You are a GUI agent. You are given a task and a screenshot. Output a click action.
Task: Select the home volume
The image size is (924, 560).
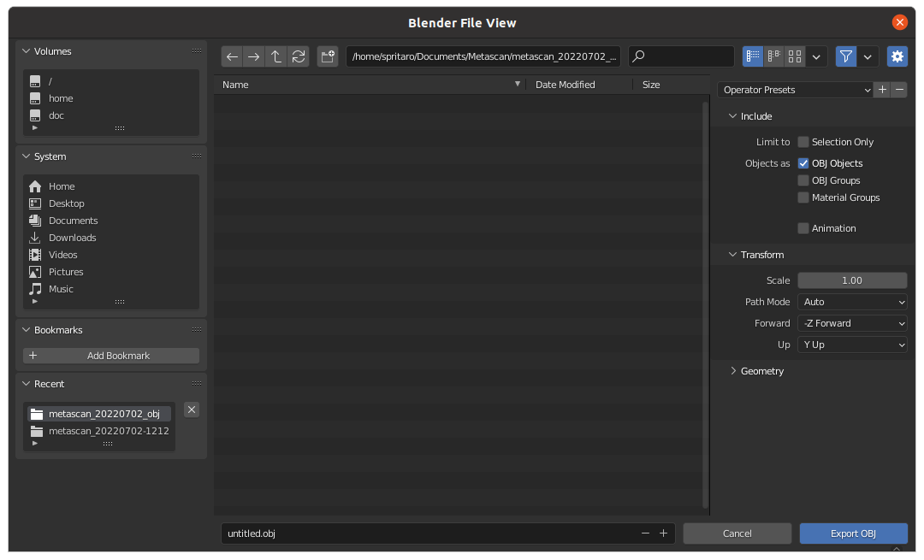110,98
